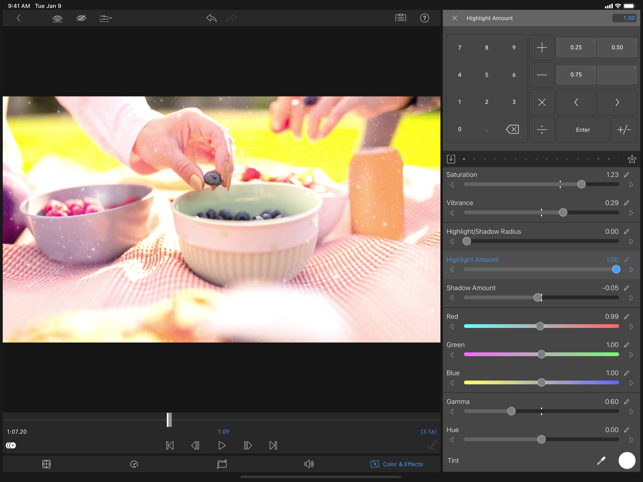643x482 pixels.
Task: Open the Audio editor speaker icon
Action: (x=308, y=464)
